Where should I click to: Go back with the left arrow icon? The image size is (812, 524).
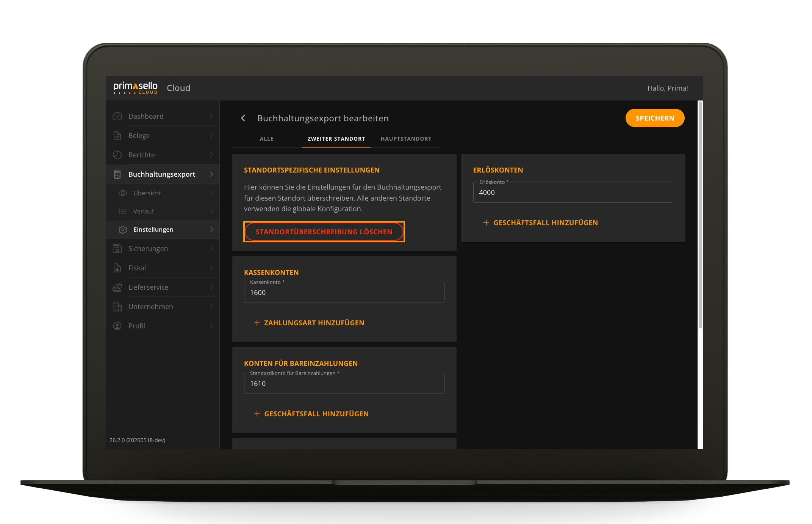(243, 118)
